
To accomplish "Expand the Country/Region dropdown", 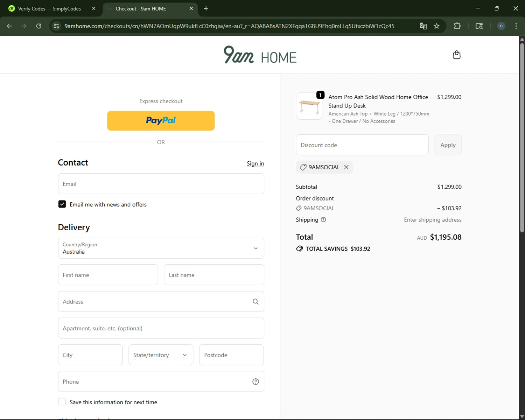I will [x=161, y=248].
